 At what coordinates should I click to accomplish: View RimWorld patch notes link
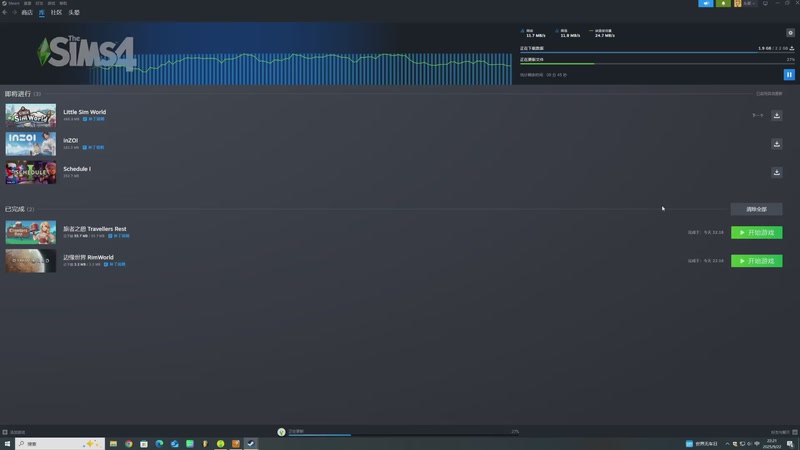(x=115, y=264)
